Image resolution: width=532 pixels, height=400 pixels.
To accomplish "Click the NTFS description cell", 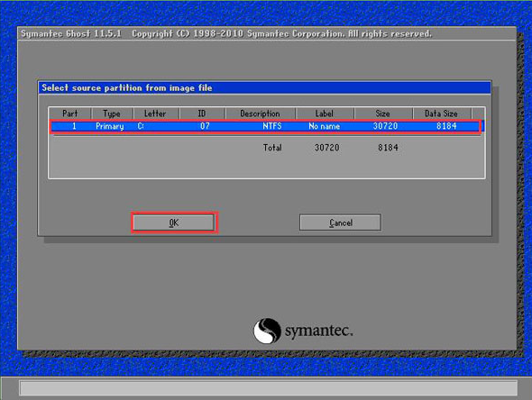I will pyautogui.click(x=272, y=126).
